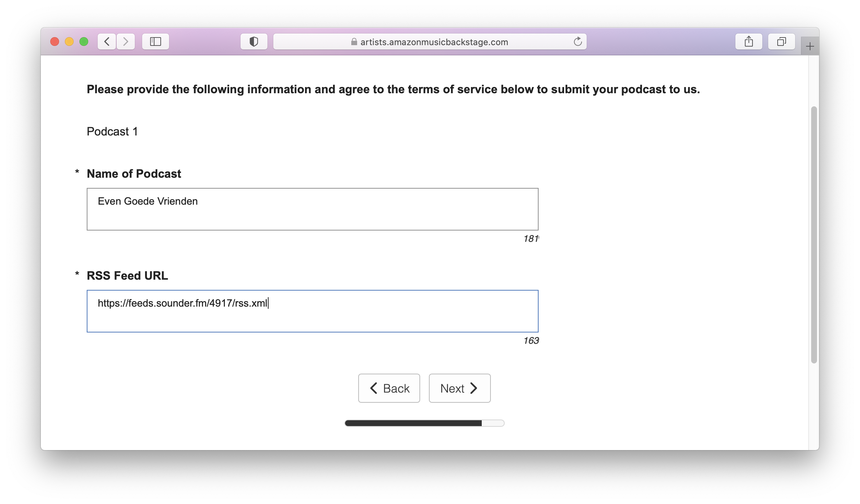The height and width of the screenshot is (504, 860).
Task: Enter full screen with green button
Action: click(84, 42)
